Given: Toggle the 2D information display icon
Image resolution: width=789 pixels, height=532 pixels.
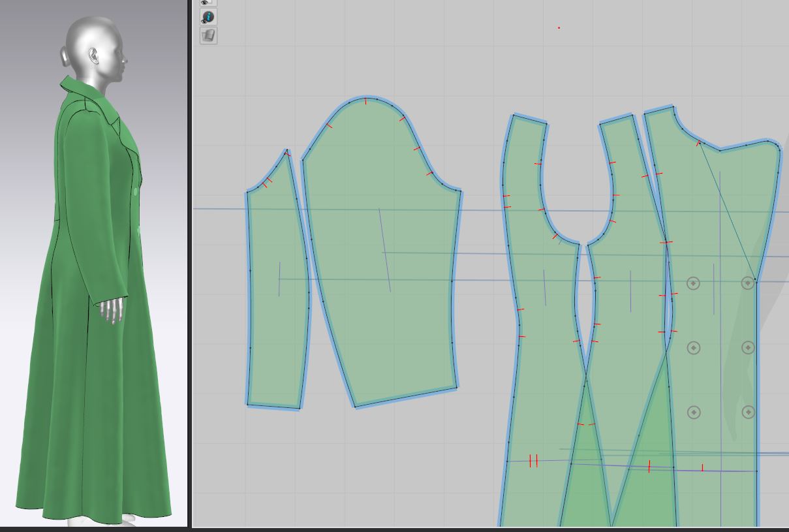Looking at the screenshot, I should click(x=208, y=17).
